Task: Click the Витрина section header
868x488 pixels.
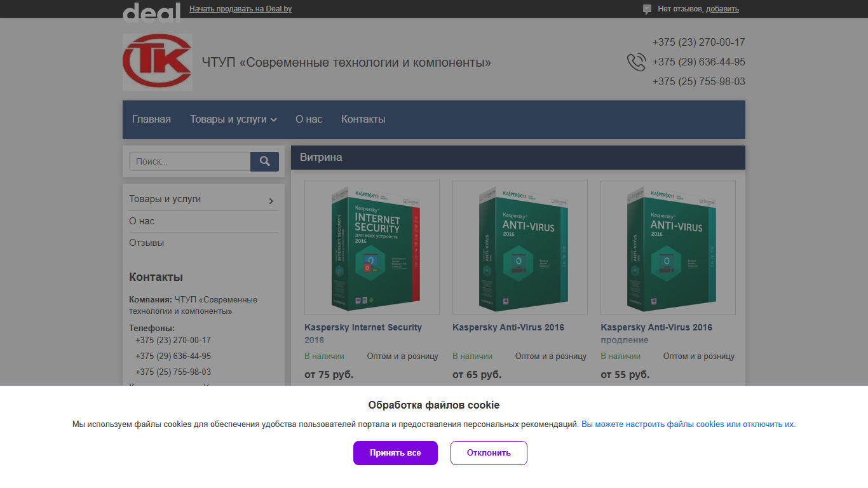Action: [518, 158]
